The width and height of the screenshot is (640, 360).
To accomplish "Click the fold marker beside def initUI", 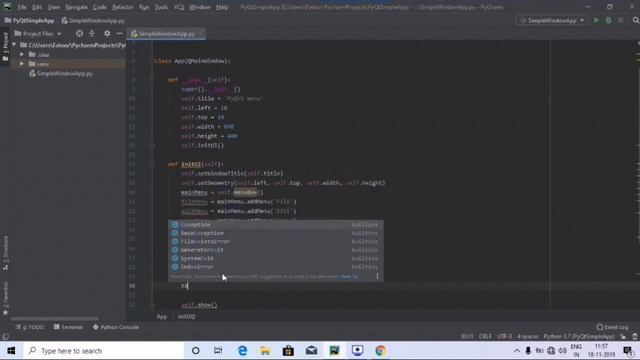I will pos(152,164).
